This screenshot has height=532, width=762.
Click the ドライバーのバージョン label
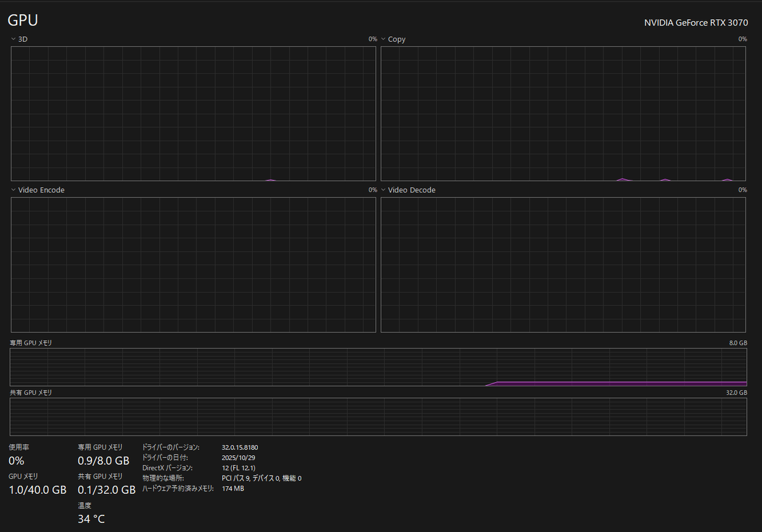tap(171, 448)
